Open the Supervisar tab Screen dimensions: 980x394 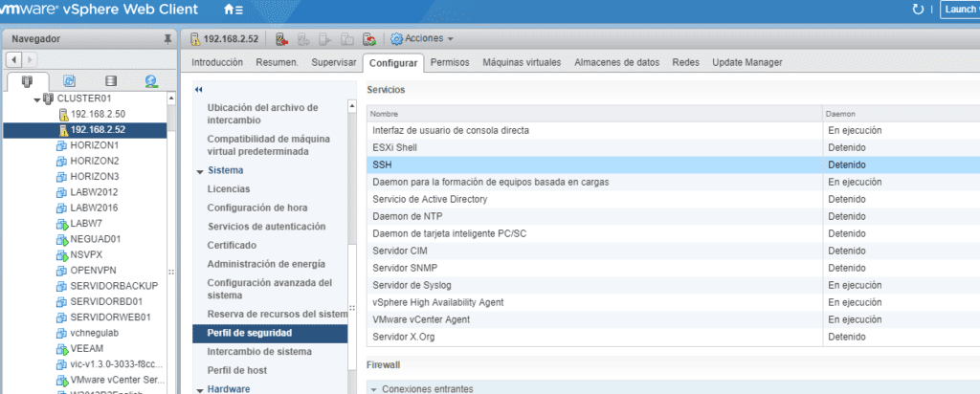(334, 62)
